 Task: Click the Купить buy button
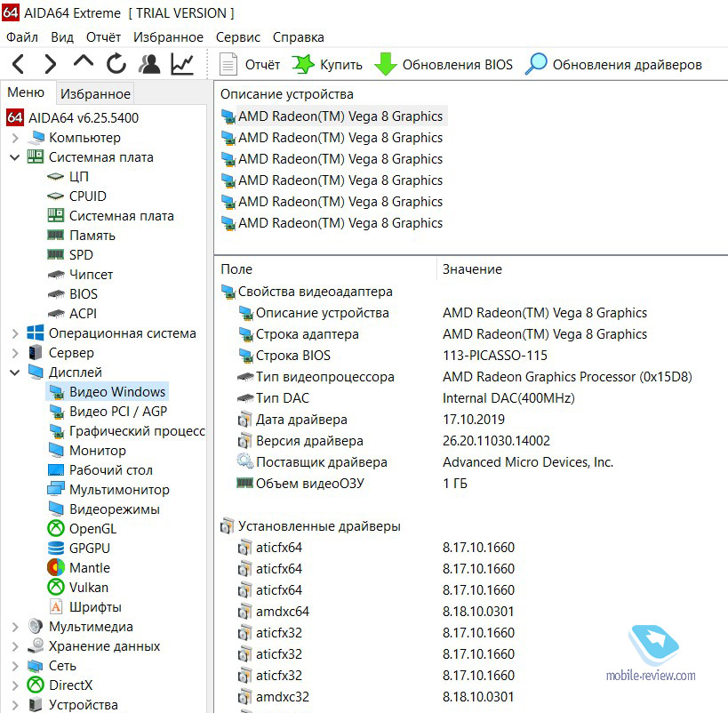click(x=327, y=65)
